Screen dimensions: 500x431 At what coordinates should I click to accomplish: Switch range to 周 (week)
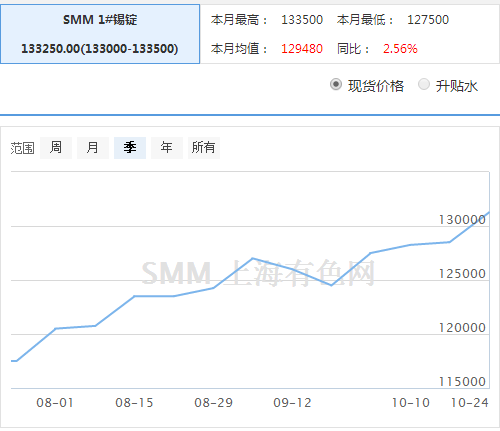coord(56,148)
